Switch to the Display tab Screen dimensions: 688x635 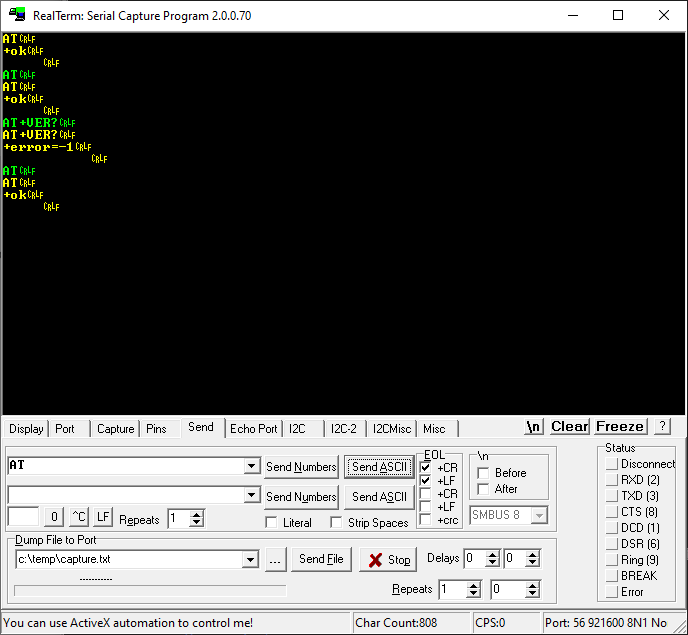tap(26, 429)
